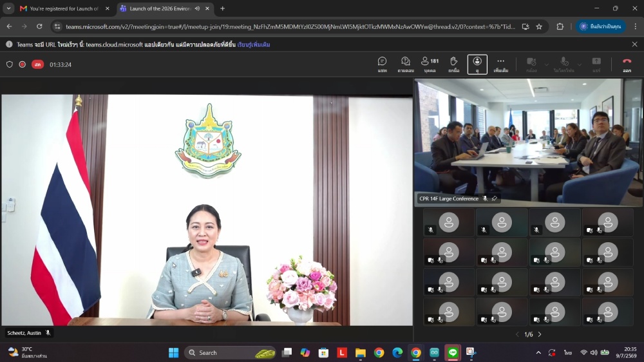Open LINE app from taskbar
The image size is (644, 362).
click(x=453, y=352)
